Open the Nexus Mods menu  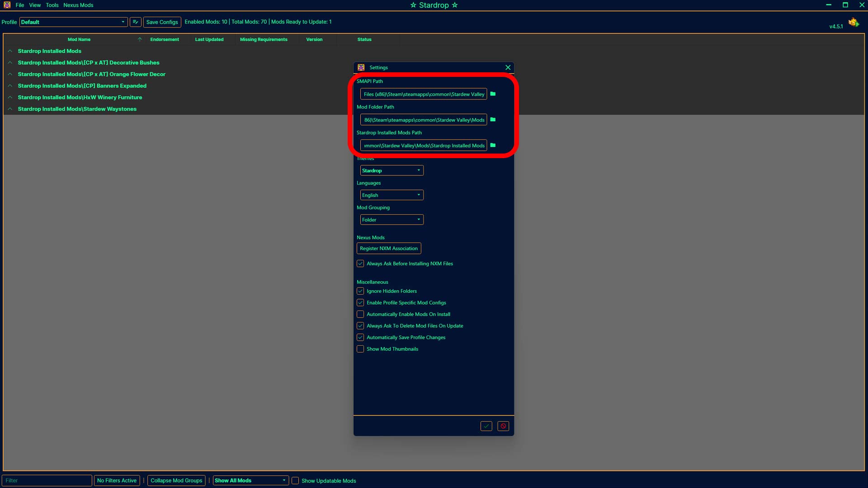[78, 5]
